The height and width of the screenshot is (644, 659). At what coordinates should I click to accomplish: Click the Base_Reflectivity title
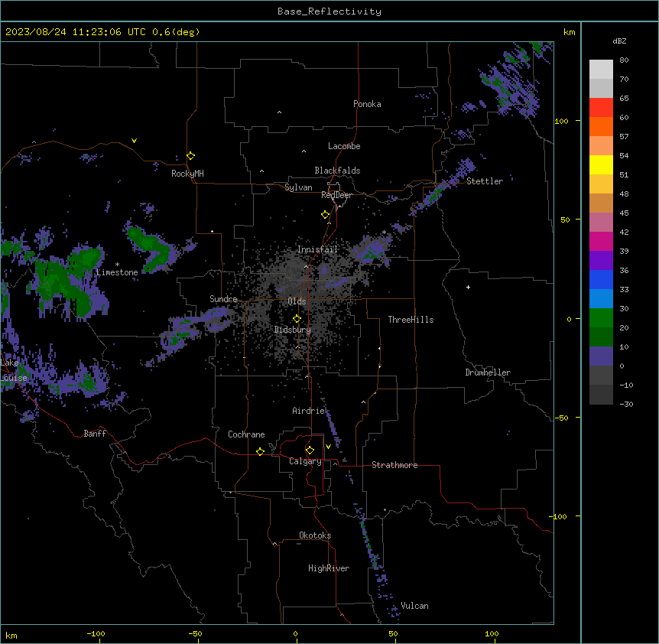click(x=329, y=11)
